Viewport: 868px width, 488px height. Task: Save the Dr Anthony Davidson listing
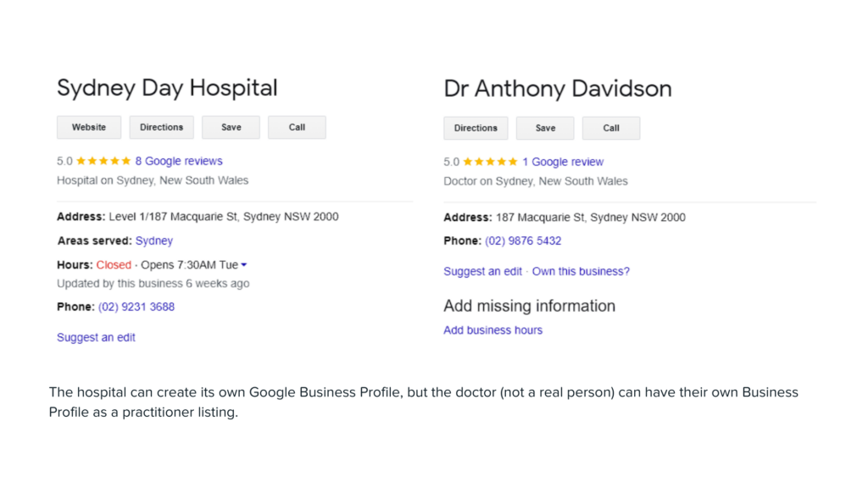click(545, 128)
